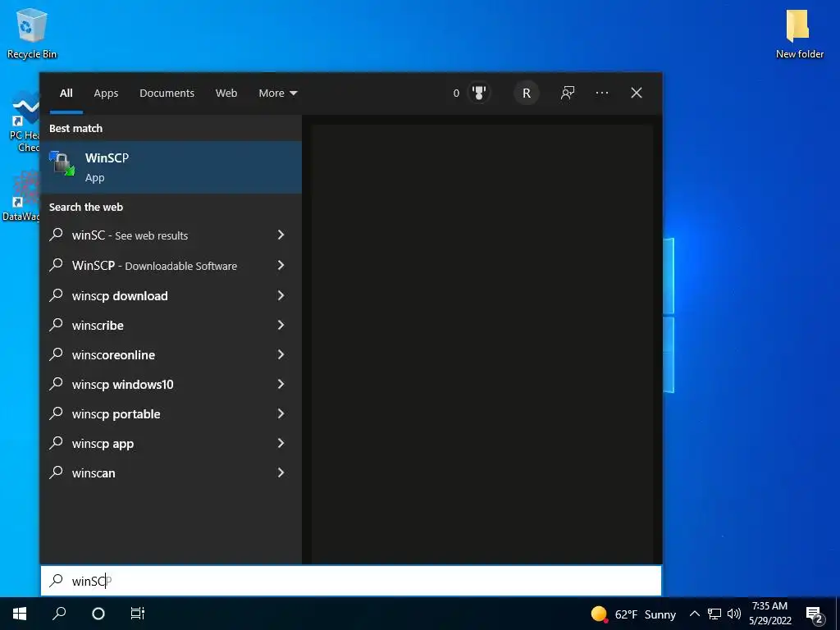Screen dimensions: 840x630
Task: Open the three-dot options menu
Action: (602, 94)
